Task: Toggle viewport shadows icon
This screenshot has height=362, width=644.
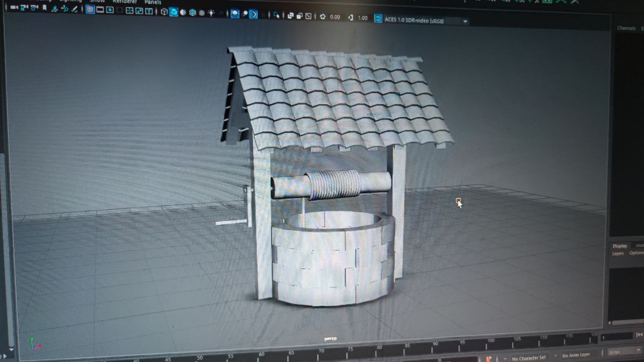Action: tap(221, 13)
